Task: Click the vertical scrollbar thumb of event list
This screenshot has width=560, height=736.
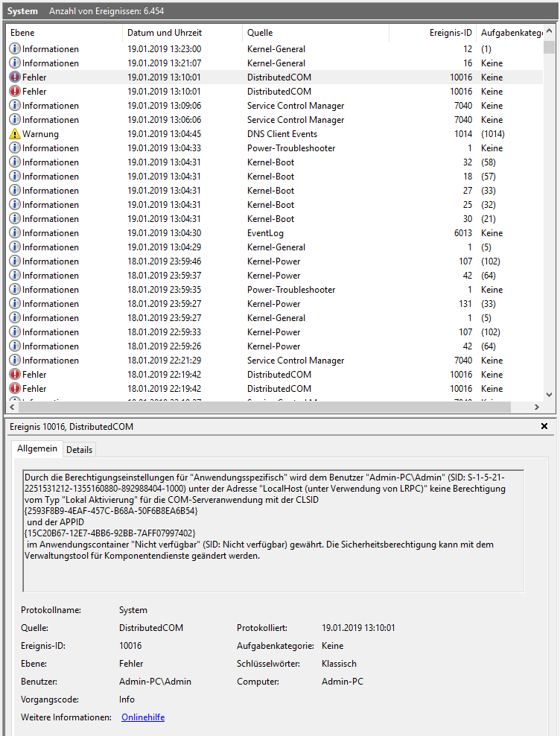Action: [550, 48]
